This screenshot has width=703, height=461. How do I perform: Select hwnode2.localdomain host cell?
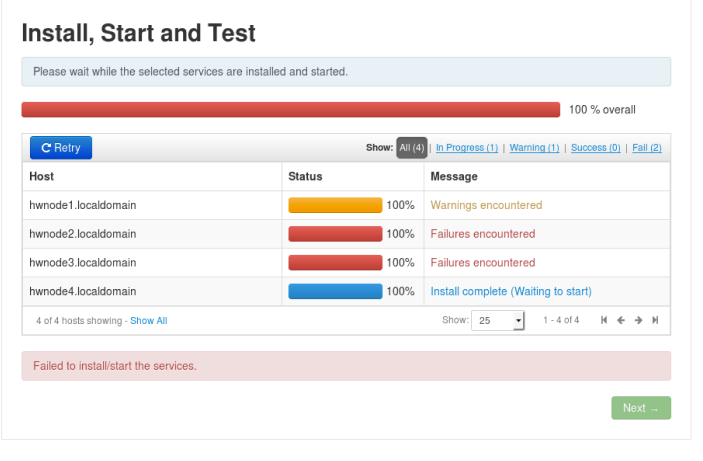click(x=152, y=234)
